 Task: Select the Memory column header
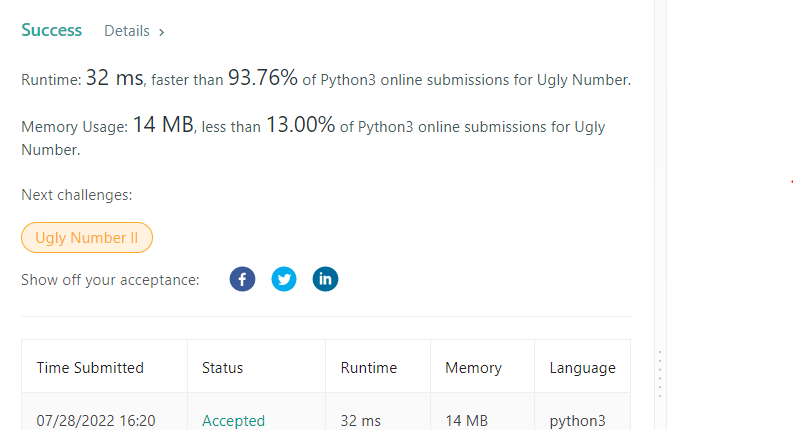tap(472, 368)
